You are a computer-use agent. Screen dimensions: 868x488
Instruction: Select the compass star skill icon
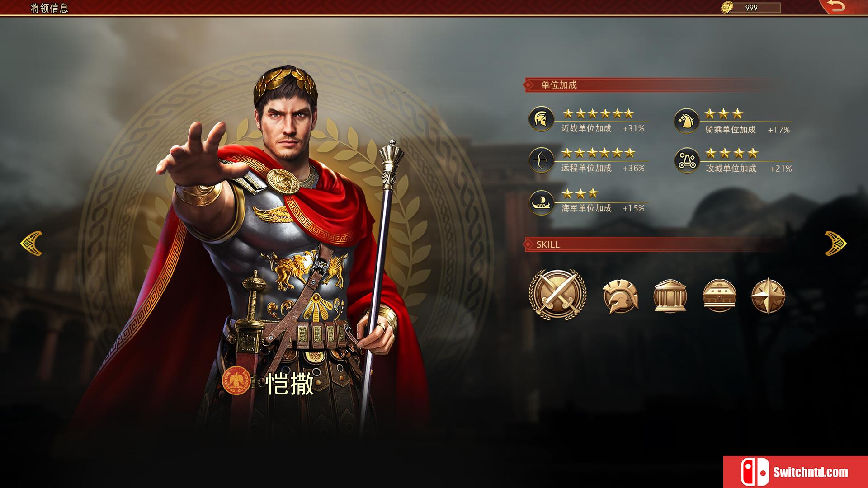point(768,296)
